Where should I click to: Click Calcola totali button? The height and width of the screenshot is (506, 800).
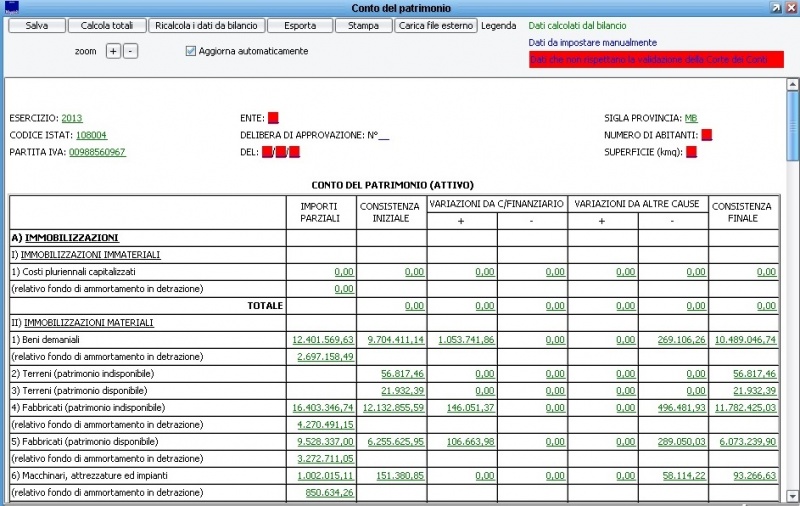[110, 26]
